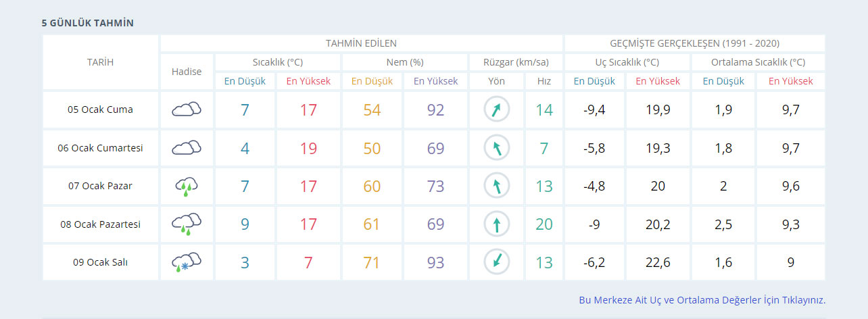This screenshot has height=319, width=868.
Task: Click the Hadise column header
Action: [x=187, y=72]
